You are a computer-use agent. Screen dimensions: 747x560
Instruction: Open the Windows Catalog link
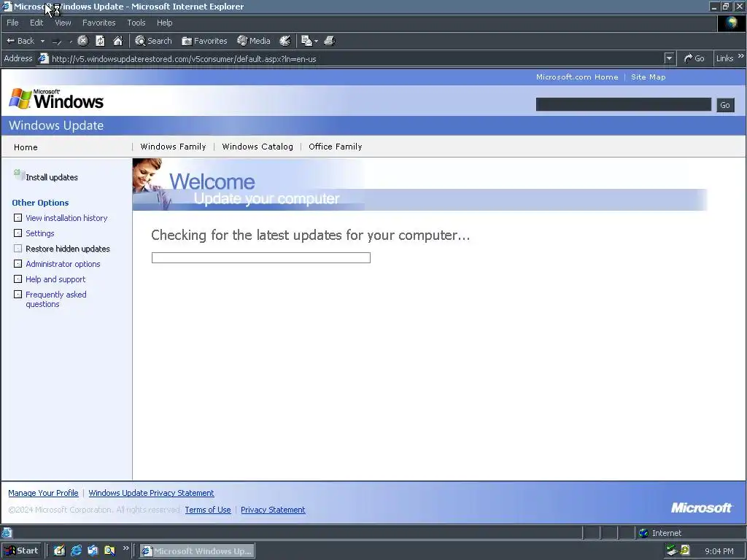tap(258, 147)
